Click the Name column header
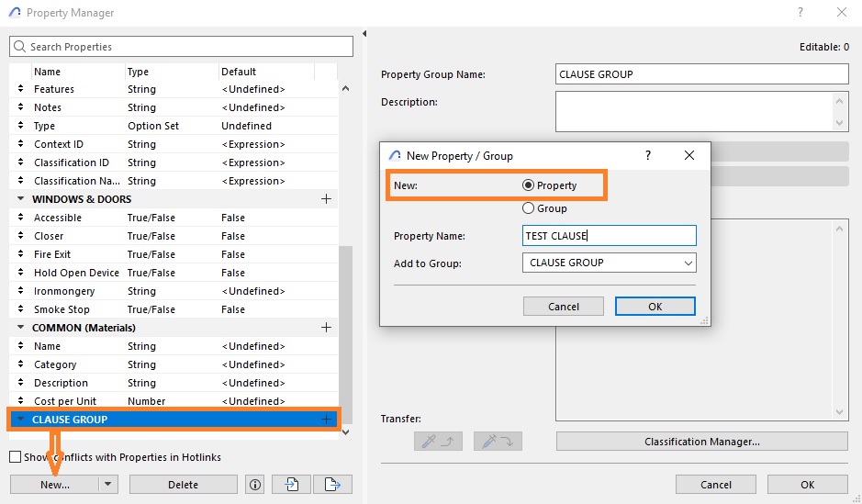 48,72
